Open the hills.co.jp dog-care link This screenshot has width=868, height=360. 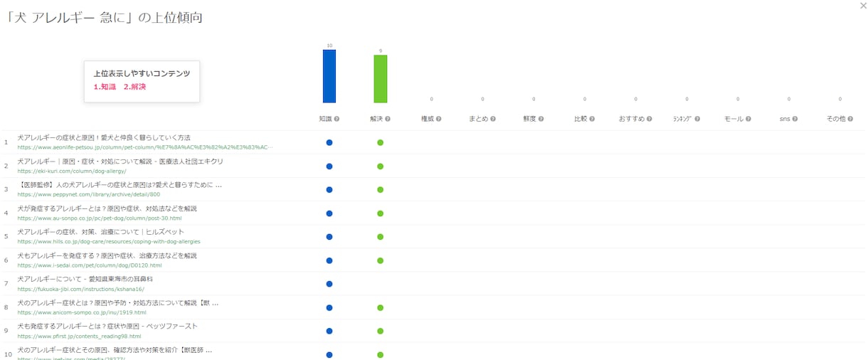[109, 241]
